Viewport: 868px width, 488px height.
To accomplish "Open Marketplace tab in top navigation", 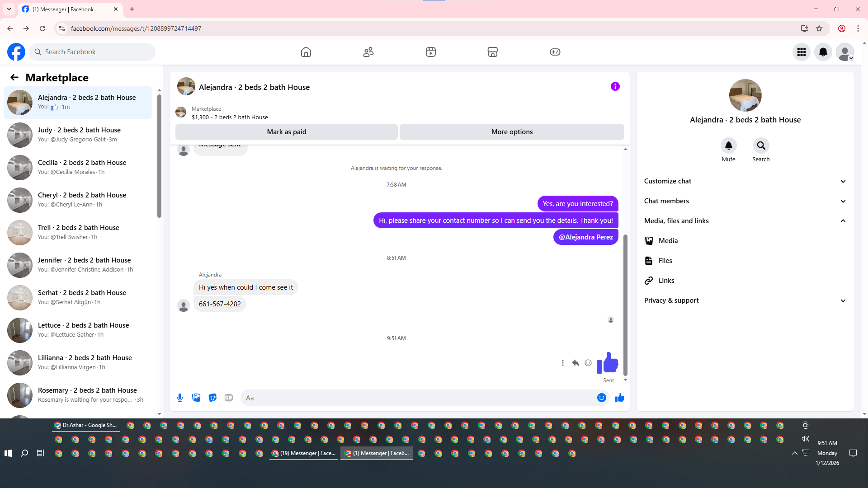I will pos(492,52).
